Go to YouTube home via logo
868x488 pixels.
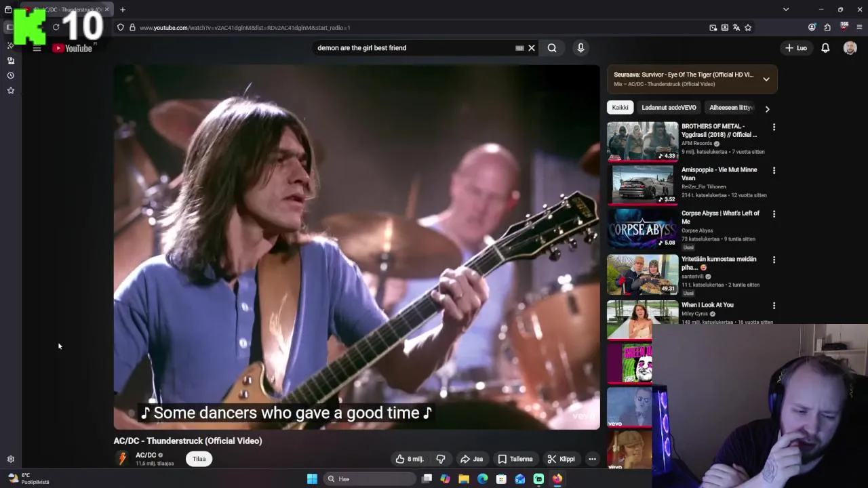tap(73, 48)
